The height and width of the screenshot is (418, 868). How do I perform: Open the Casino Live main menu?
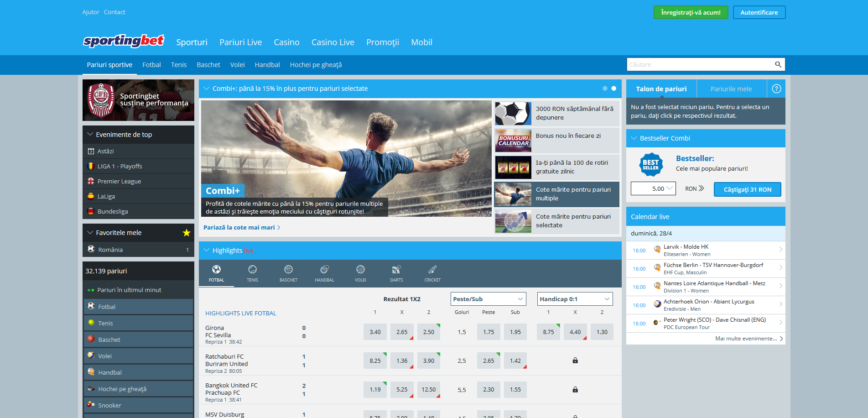(x=333, y=42)
